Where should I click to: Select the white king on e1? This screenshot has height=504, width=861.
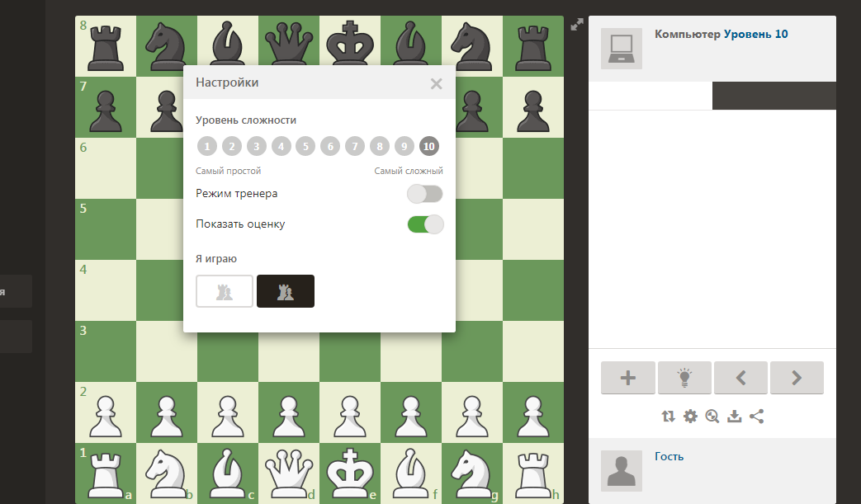350,473
